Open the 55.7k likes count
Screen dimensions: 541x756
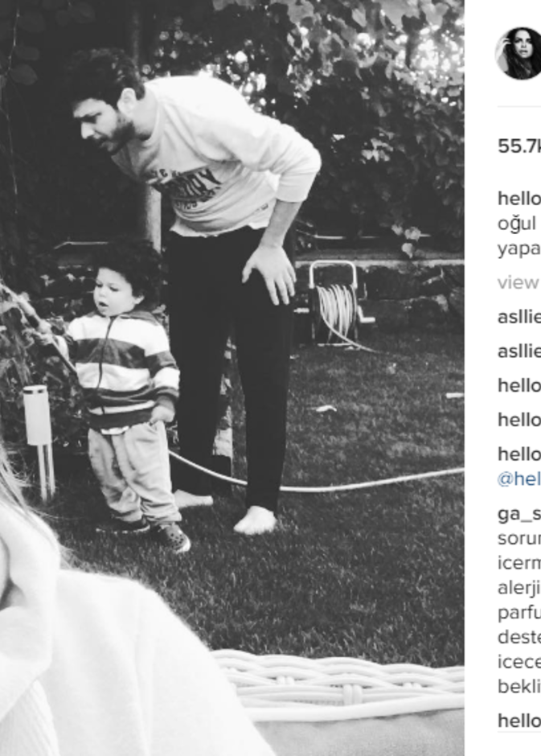pyautogui.click(x=519, y=146)
